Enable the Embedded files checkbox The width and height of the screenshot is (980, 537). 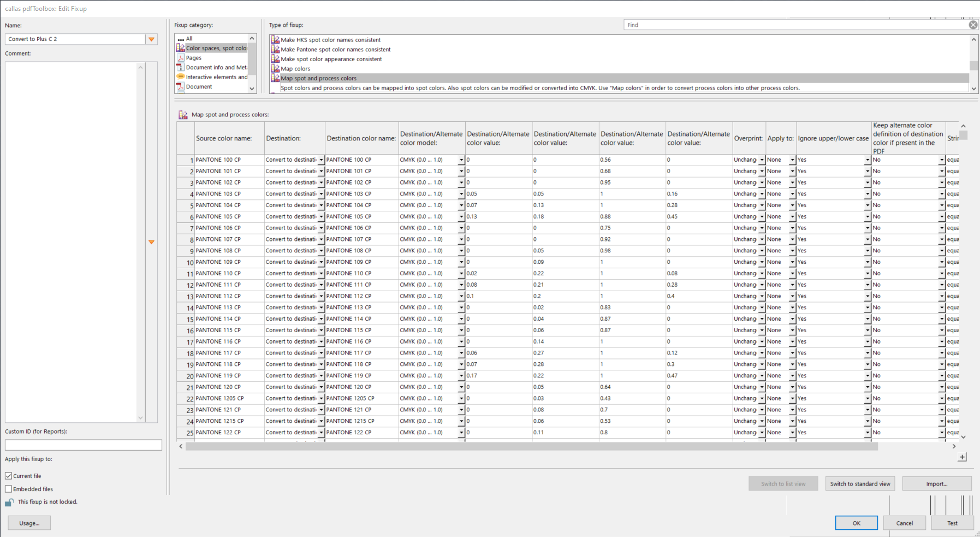click(9, 489)
